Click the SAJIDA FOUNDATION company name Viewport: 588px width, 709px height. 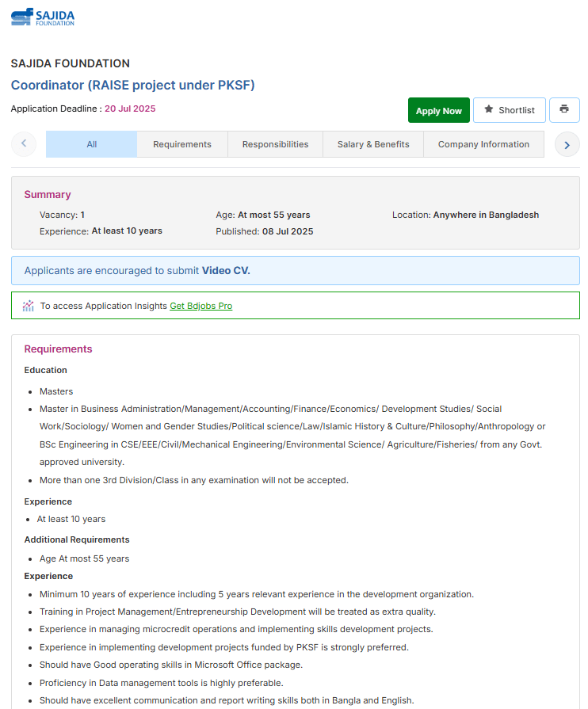coord(71,63)
